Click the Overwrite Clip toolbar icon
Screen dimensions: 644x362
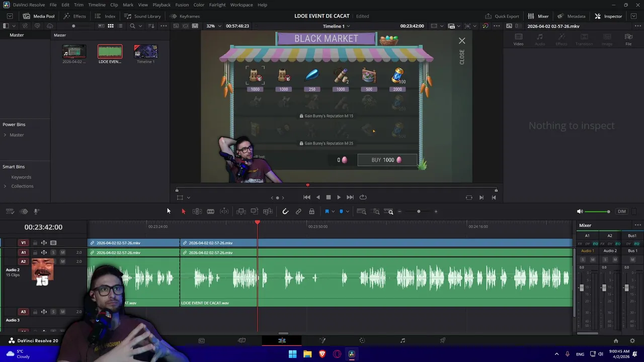tap(255, 212)
